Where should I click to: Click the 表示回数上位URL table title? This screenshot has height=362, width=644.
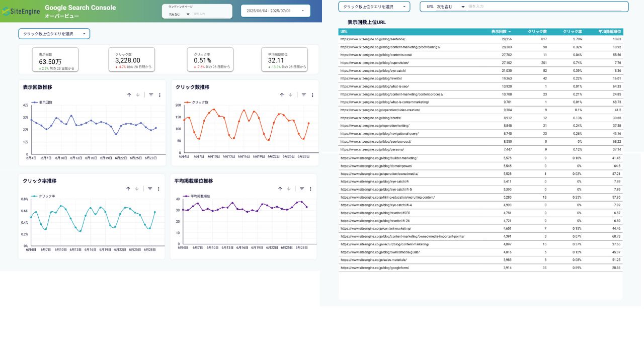pyautogui.click(x=367, y=23)
